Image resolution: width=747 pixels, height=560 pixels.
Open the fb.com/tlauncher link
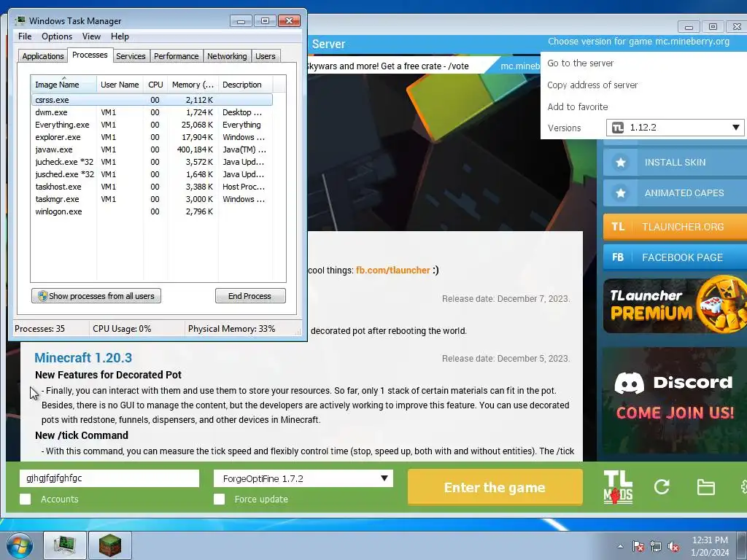[393, 270]
